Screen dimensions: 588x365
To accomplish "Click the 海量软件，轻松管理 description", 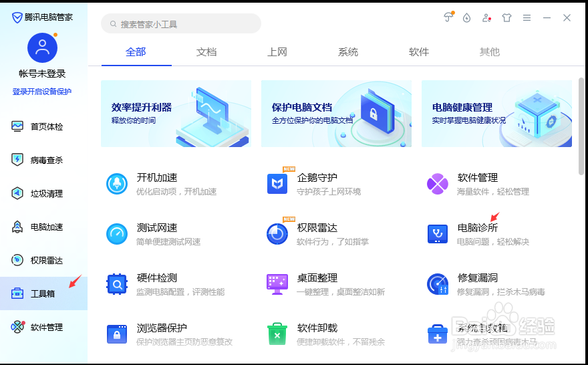I will [x=492, y=192].
